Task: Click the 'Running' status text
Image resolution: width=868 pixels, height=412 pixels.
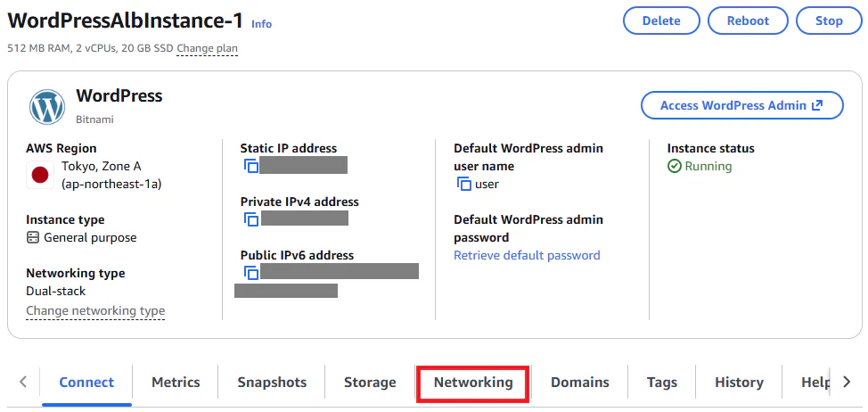Action: pyautogui.click(x=708, y=166)
